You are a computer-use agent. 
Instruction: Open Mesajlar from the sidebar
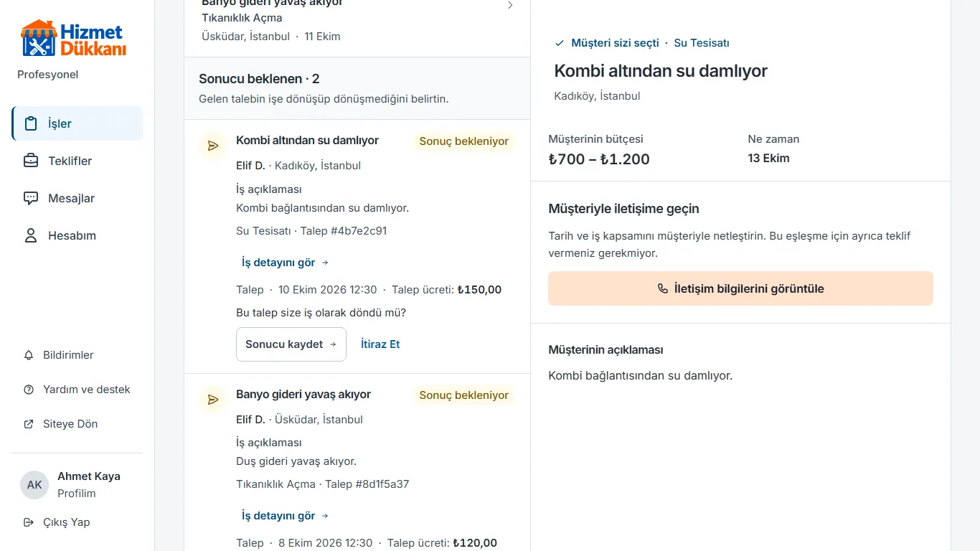pyautogui.click(x=77, y=198)
